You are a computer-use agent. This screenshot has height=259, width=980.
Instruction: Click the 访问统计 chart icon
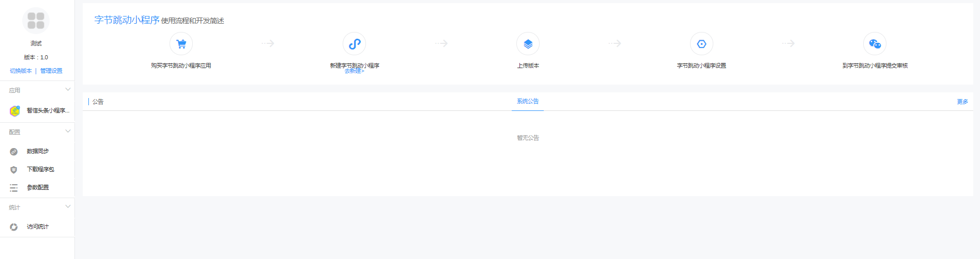click(14, 227)
